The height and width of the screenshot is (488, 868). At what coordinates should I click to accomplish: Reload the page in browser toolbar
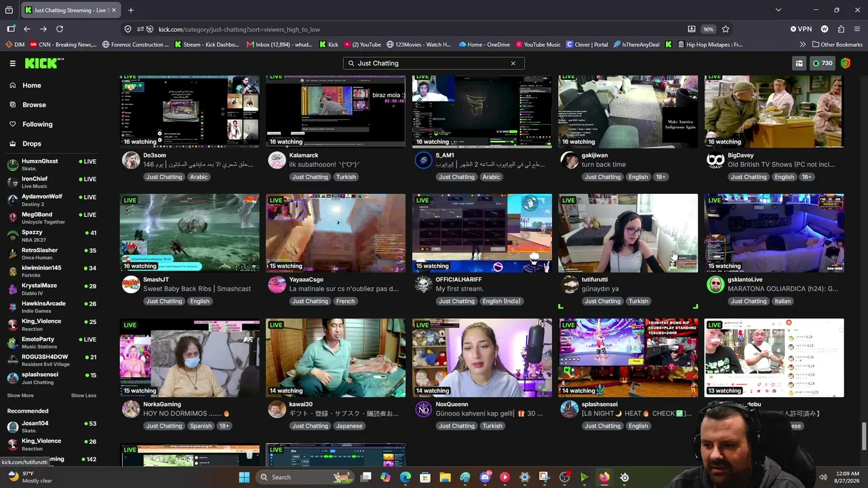pyautogui.click(x=60, y=29)
